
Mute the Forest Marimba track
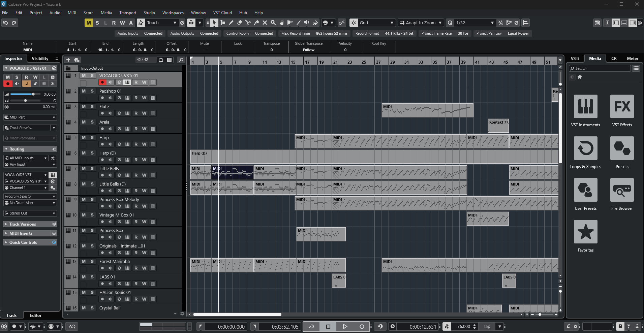(x=84, y=262)
